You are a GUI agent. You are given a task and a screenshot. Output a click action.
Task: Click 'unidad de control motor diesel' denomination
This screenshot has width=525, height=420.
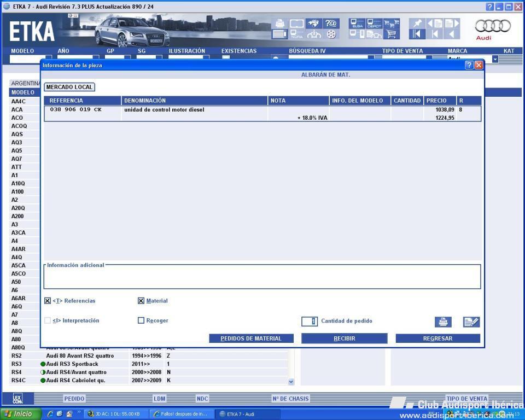164,109
